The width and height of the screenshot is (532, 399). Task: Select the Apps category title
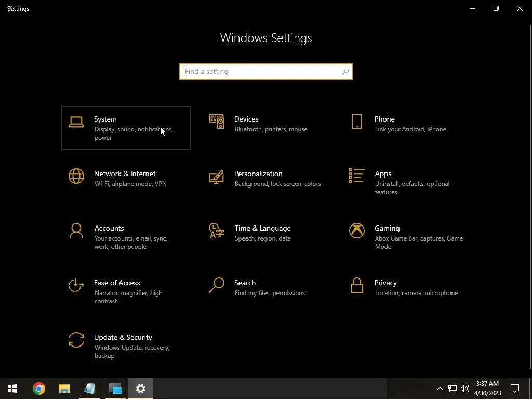tap(383, 174)
